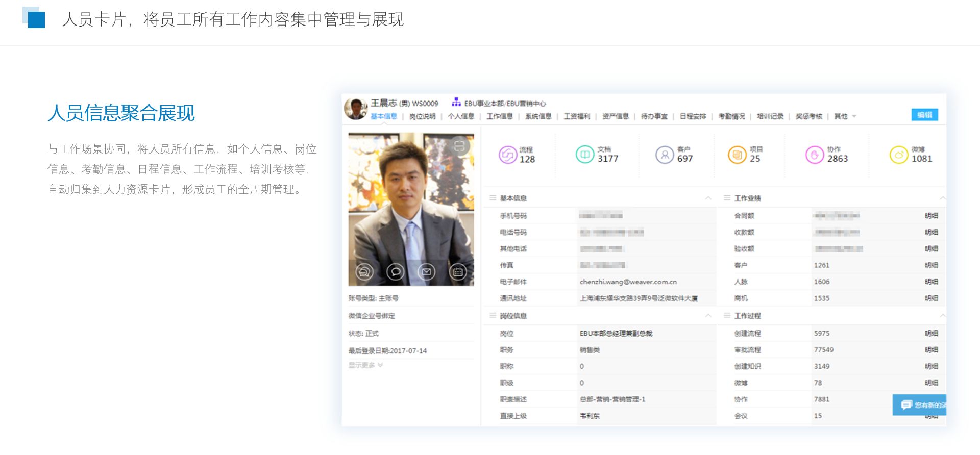Click the QR scan icon on photo corner

[x=459, y=146]
